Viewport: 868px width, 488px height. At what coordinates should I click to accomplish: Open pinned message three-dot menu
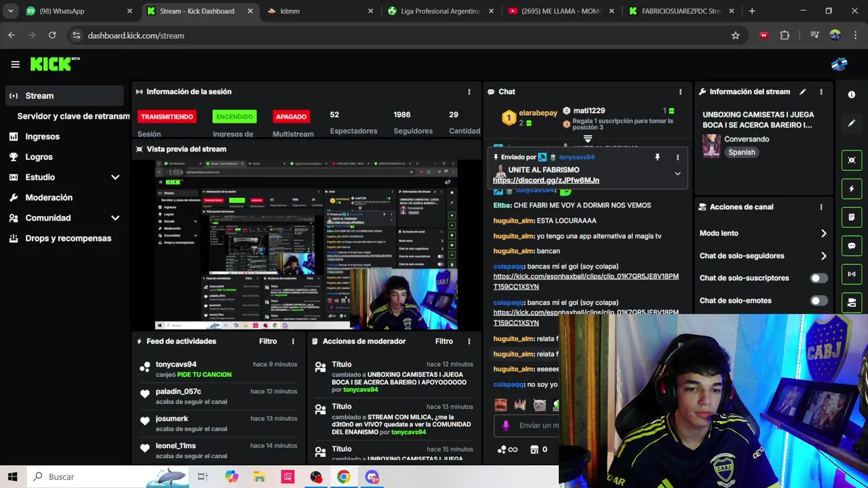point(677,157)
